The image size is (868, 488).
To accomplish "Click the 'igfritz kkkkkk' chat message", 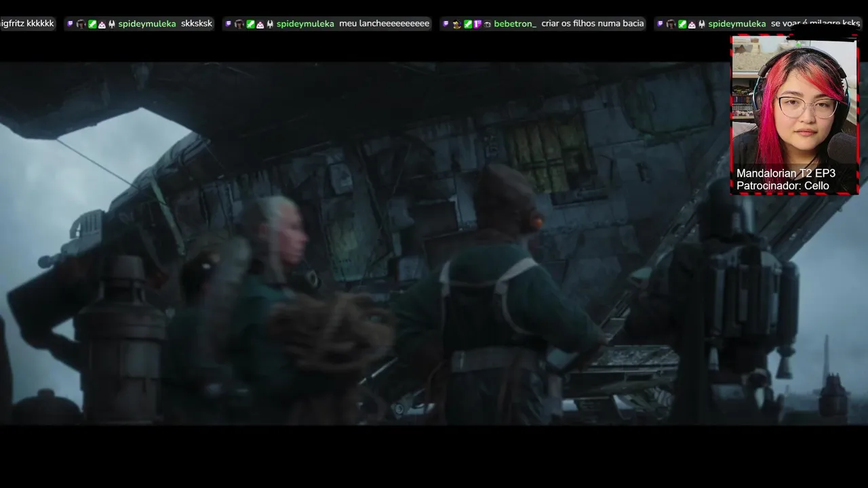I will [27, 24].
